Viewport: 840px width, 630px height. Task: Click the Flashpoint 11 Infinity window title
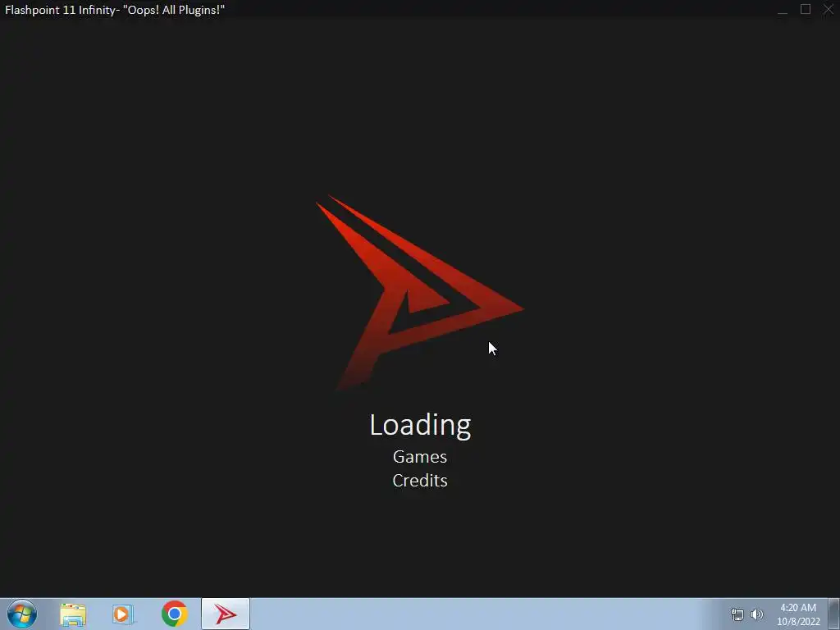pos(115,10)
